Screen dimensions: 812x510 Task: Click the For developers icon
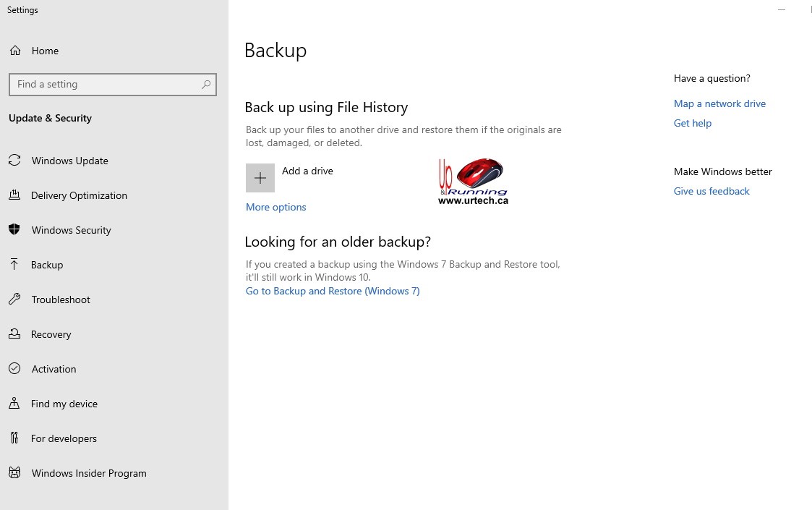point(14,438)
